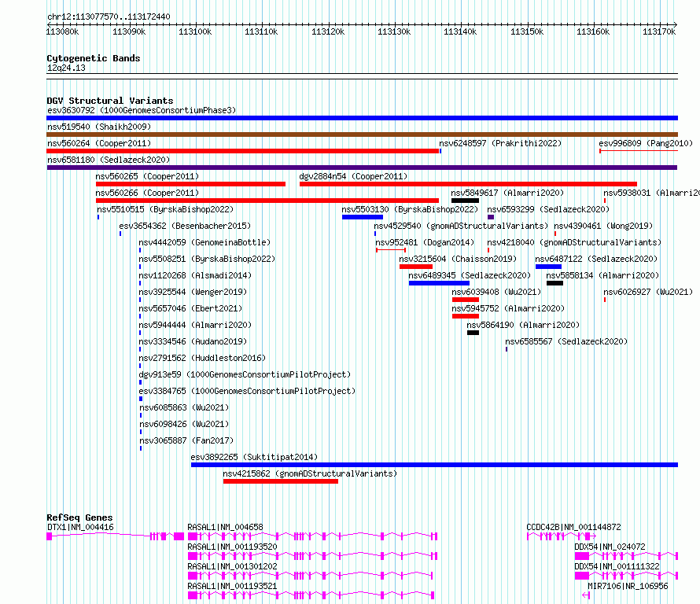Click the CCDC42B|NM_001144872 gene label
Viewport: 700px width, 604px height.
(x=573, y=527)
